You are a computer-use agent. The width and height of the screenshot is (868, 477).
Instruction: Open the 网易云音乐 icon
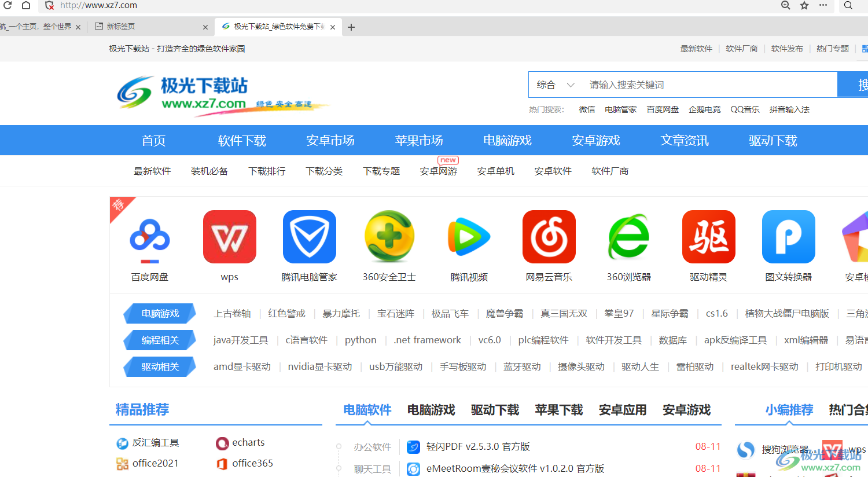tap(549, 237)
